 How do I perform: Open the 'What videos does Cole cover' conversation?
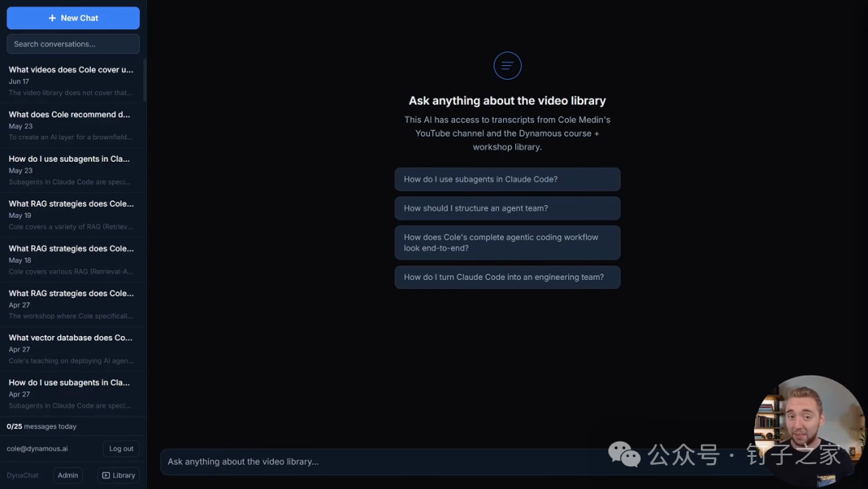point(72,81)
